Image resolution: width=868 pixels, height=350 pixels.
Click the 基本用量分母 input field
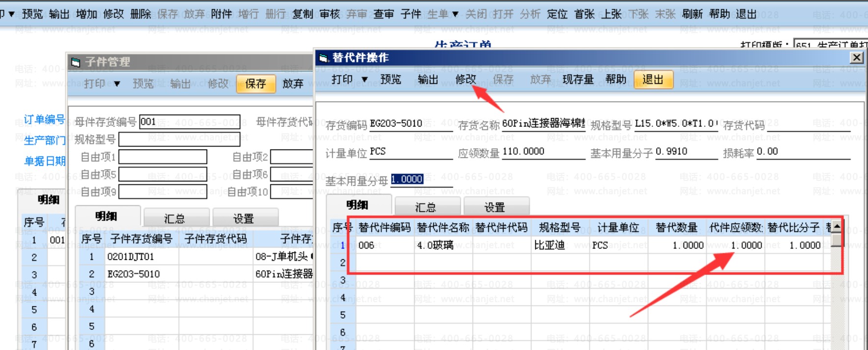click(x=421, y=179)
